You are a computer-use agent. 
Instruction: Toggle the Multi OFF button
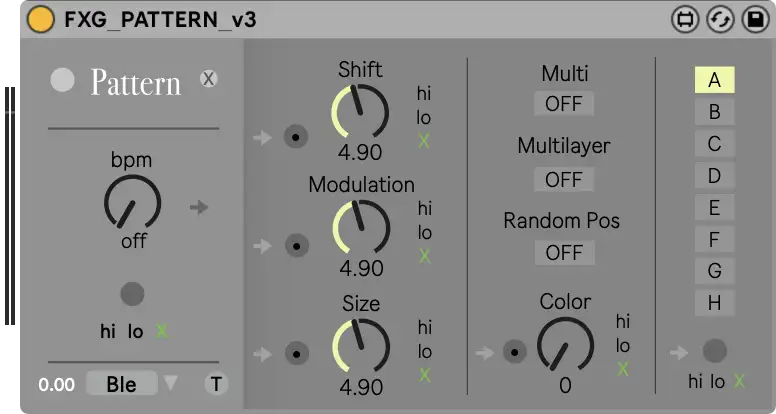coord(564,104)
